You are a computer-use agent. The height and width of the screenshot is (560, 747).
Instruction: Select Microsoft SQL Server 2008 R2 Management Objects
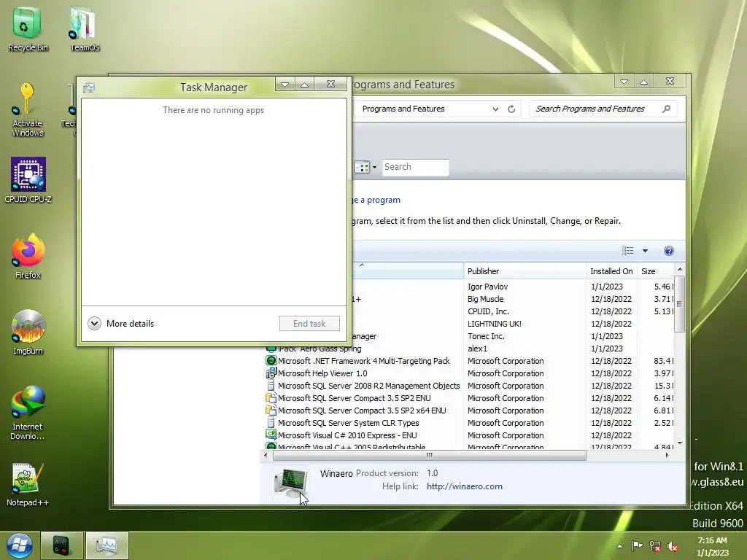(368, 386)
